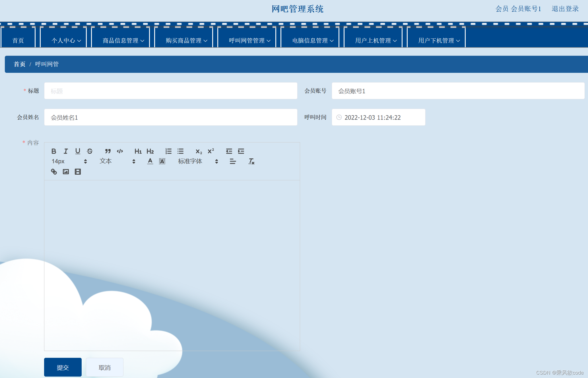The width and height of the screenshot is (588, 378).
Task: Insert a blockquote
Action: tap(108, 151)
